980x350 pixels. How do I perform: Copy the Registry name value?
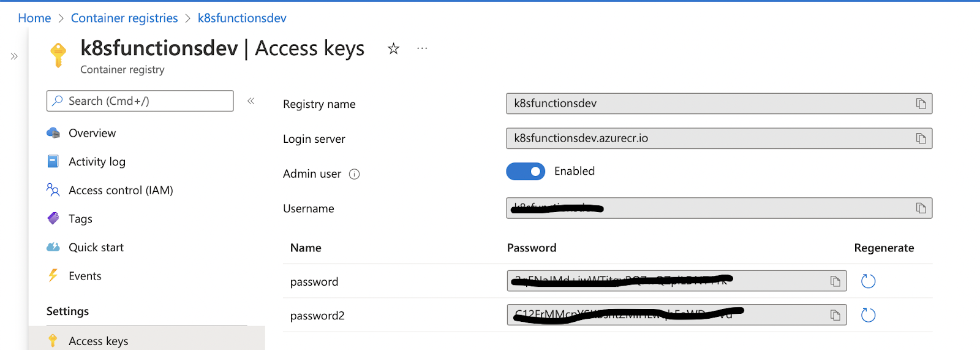[x=921, y=104]
